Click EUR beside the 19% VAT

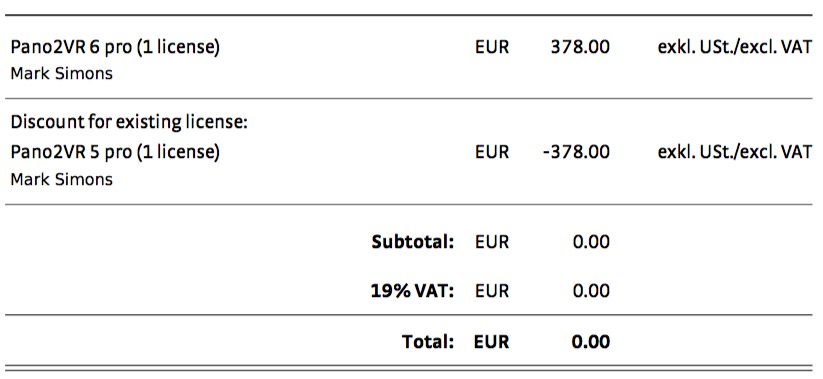pyautogui.click(x=492, y=291)
